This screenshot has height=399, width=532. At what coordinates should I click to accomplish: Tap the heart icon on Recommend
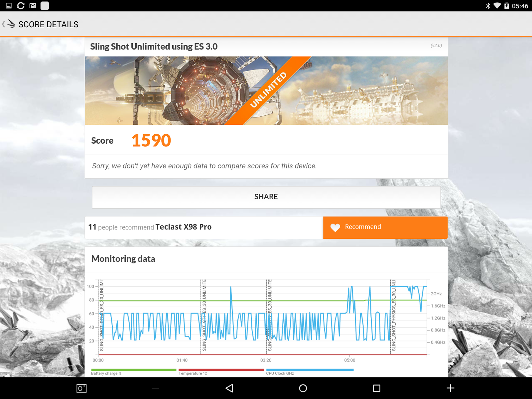[x=335, y=227]
